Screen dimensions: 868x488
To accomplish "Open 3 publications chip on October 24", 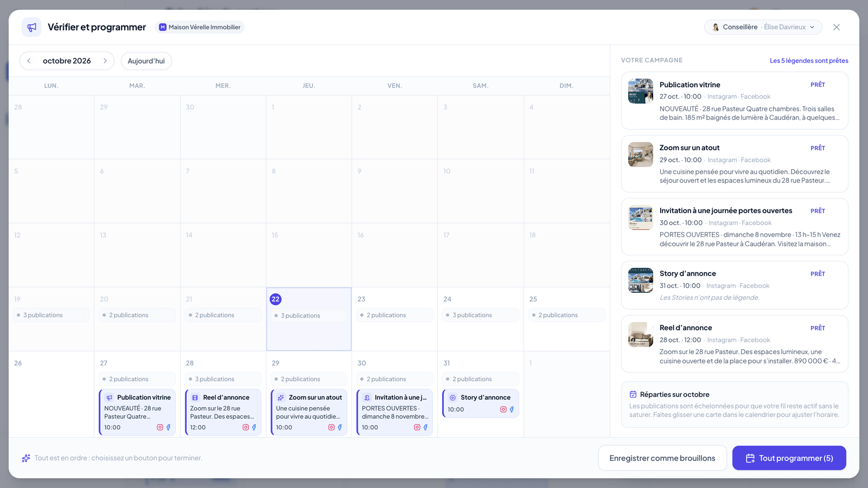I will click(481, 315).
